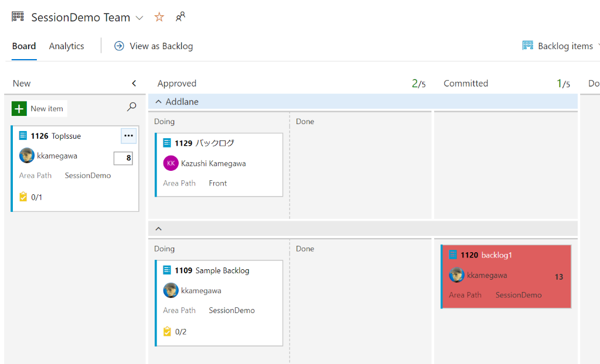Click the Doing sub-column label above card 1109
600x364 pixels.
pyautogui.click(x=164, y=249)
